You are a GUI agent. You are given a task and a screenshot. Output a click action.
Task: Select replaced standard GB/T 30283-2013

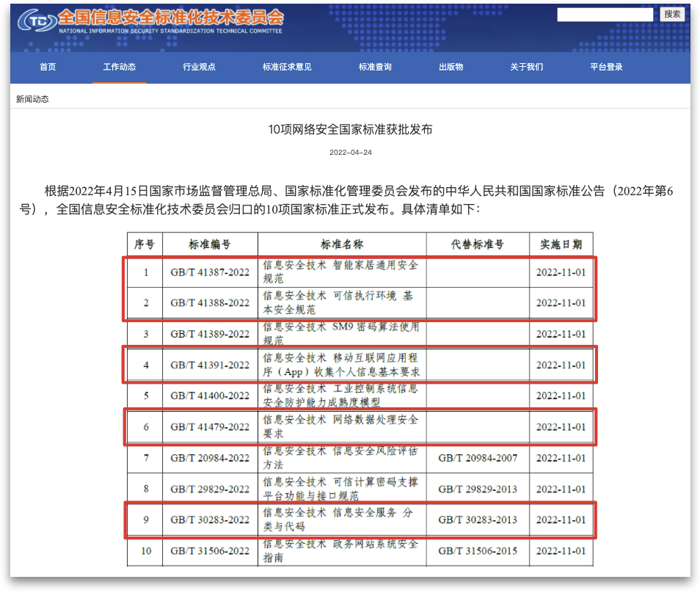[x=477, y=520]
